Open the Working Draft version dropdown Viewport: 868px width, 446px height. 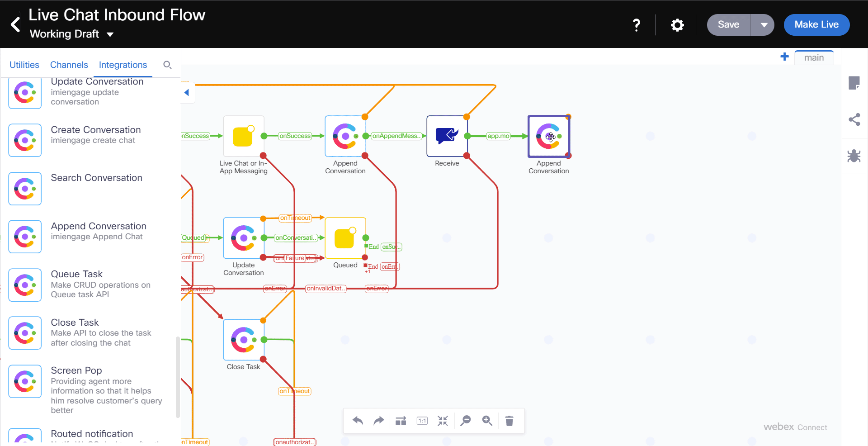71,34
